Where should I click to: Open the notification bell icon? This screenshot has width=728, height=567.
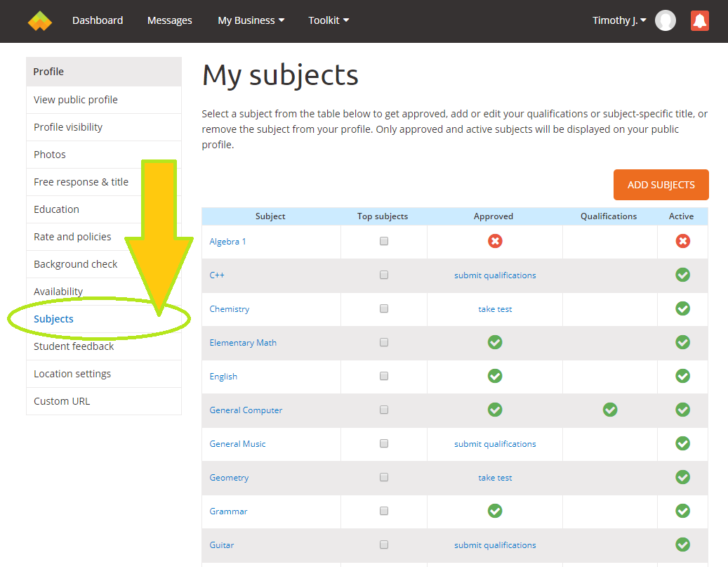[x=699, y=21]
